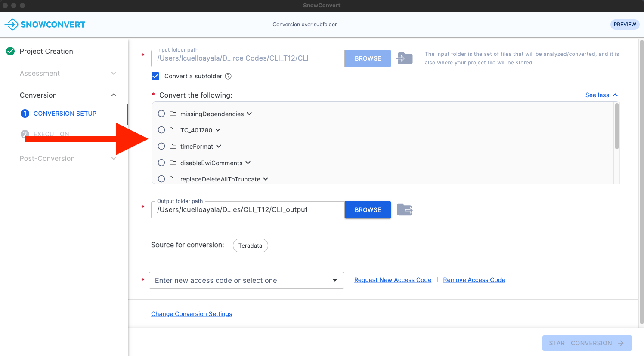Open output folder location icon
The height and width of the screenshot is (356, 644).
(x=405, y=210)
